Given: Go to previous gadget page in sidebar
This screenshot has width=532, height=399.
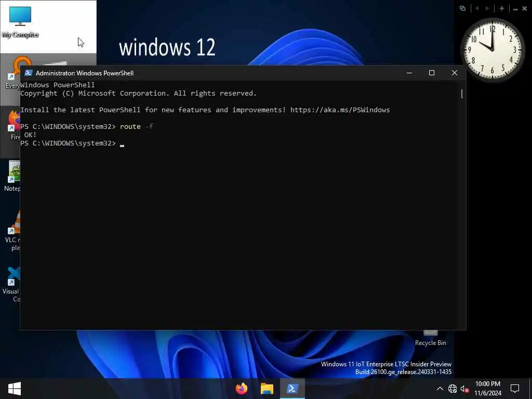Looking at the screenshot, I should [477, 8].
